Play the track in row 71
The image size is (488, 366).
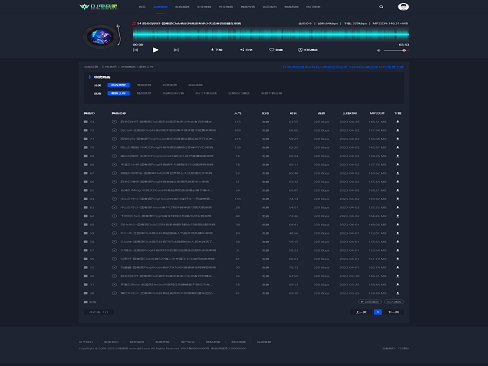point(114,139)
